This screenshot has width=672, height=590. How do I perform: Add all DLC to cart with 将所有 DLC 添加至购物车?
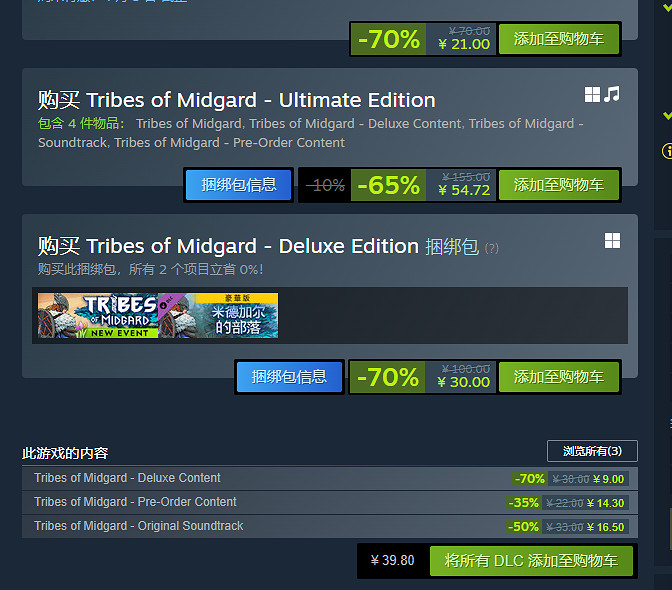[531, 561]
